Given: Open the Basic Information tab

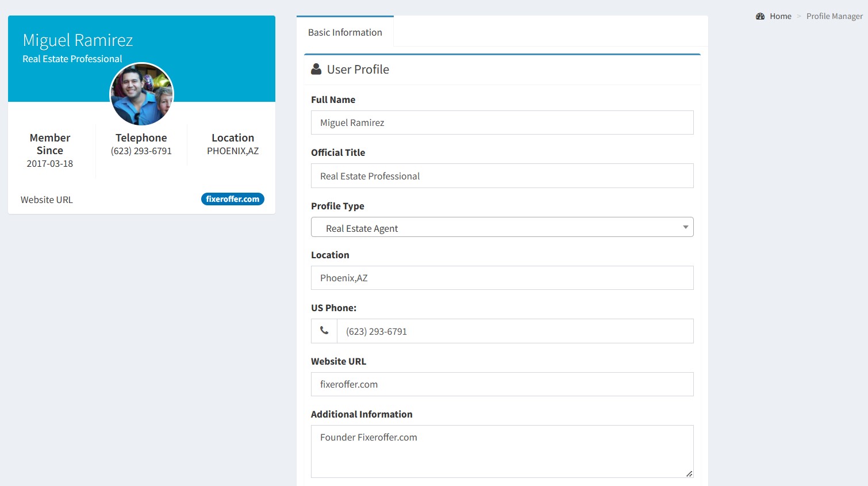Looking at the screenshot, I should [x=345, y=32].
